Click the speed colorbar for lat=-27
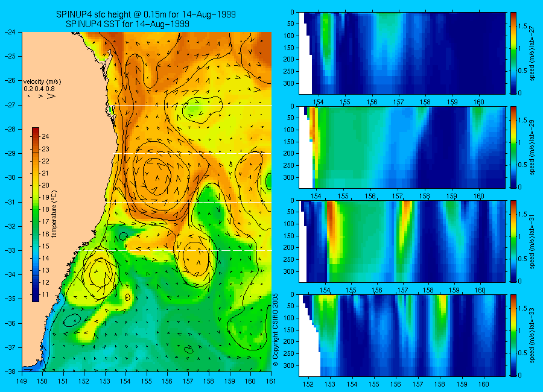This screenshot has width=543, height=392. click(x=513, y=53)
